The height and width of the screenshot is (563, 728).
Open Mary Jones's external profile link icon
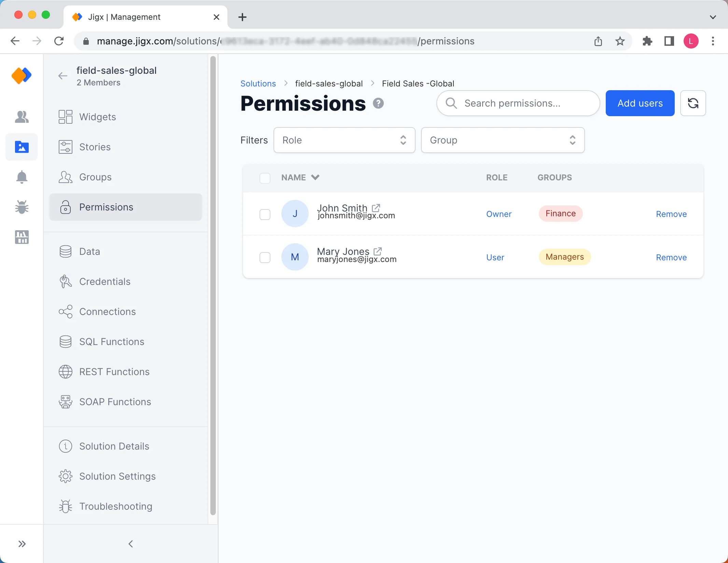[378, 251]
